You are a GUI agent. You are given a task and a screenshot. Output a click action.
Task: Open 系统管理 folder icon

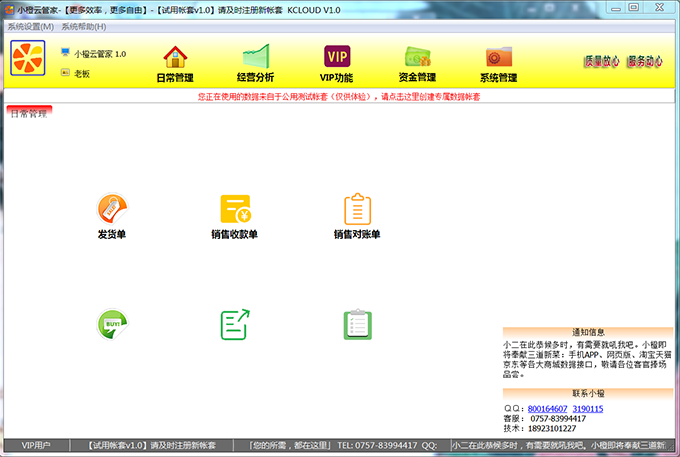click(x=499, y=56)
